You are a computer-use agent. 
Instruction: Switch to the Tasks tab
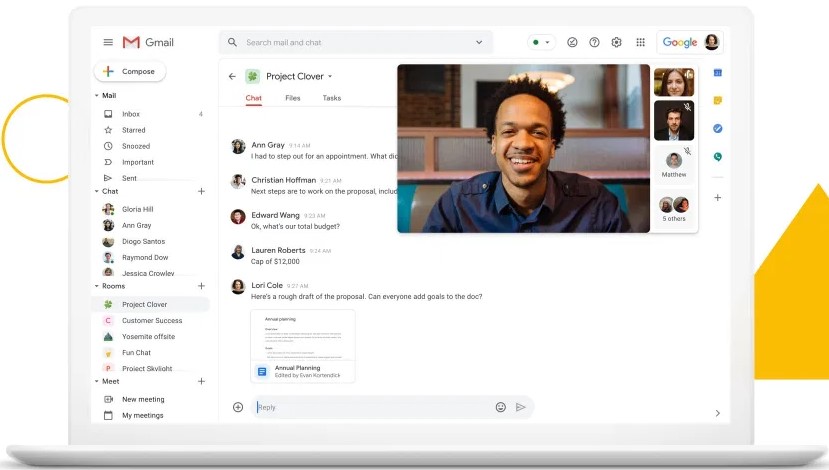click(x=332, y=98)
